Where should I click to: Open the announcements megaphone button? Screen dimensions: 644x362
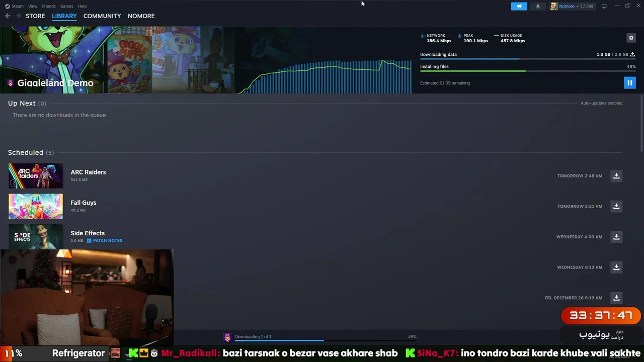[519, 6]
